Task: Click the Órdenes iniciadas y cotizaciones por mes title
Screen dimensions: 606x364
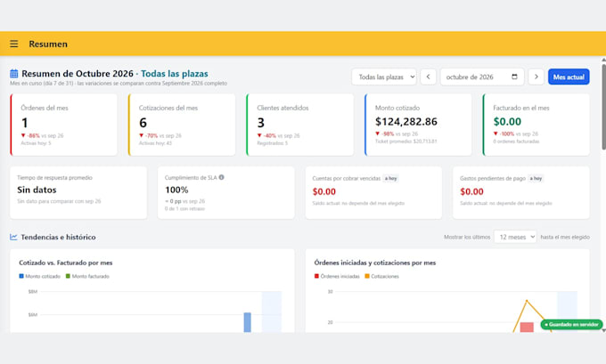Action: [375, 263]
